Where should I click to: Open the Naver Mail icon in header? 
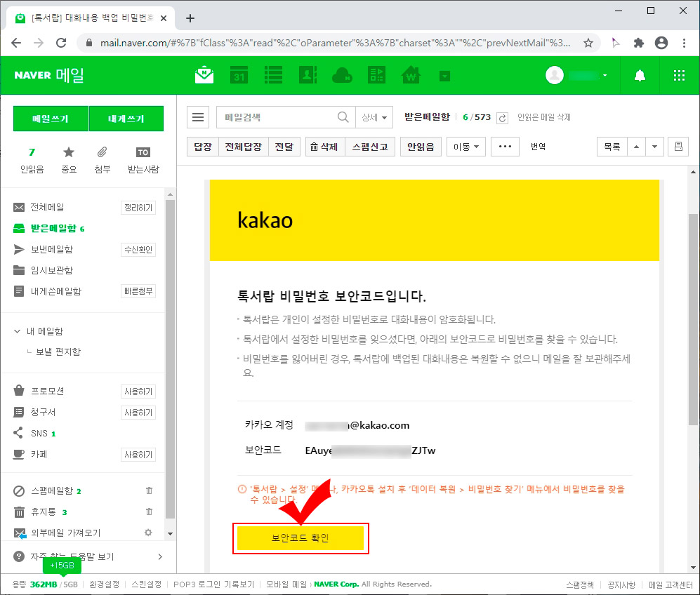pyautogui.click(x=204, y=75)
